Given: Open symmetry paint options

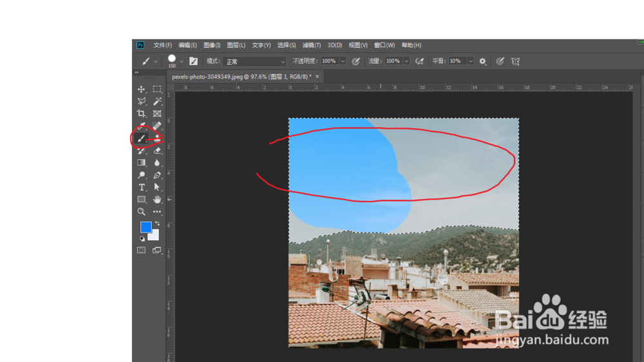Looking at the screenshot, I should (x=515, y=61).
